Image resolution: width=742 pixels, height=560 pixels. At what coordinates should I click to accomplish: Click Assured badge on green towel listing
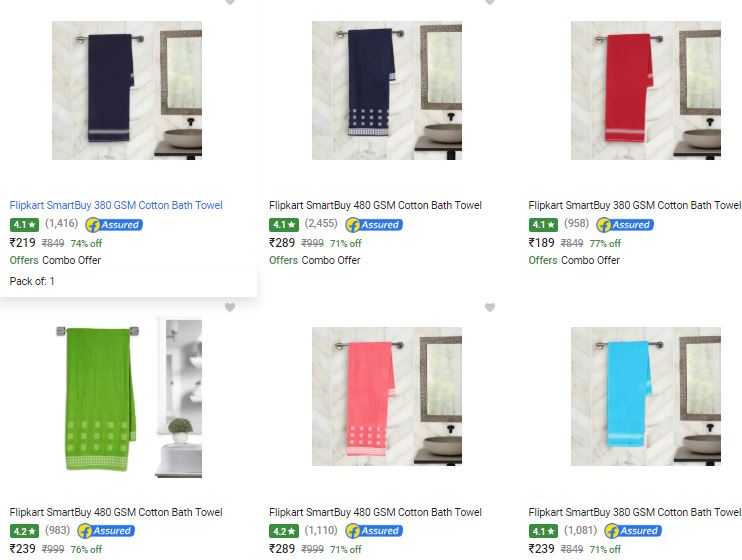click(x=106, y=531)
